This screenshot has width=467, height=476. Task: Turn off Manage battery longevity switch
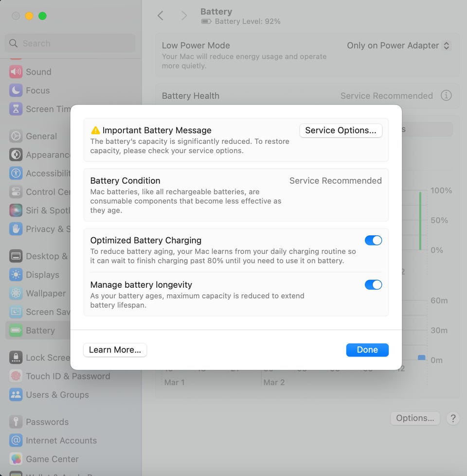pos(373,285)
